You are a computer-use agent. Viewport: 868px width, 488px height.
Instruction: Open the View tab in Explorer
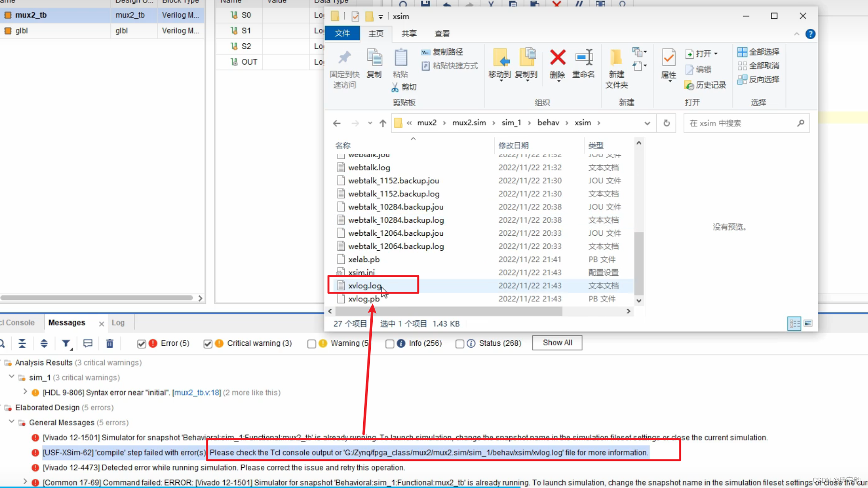click(x=442, y=33)
